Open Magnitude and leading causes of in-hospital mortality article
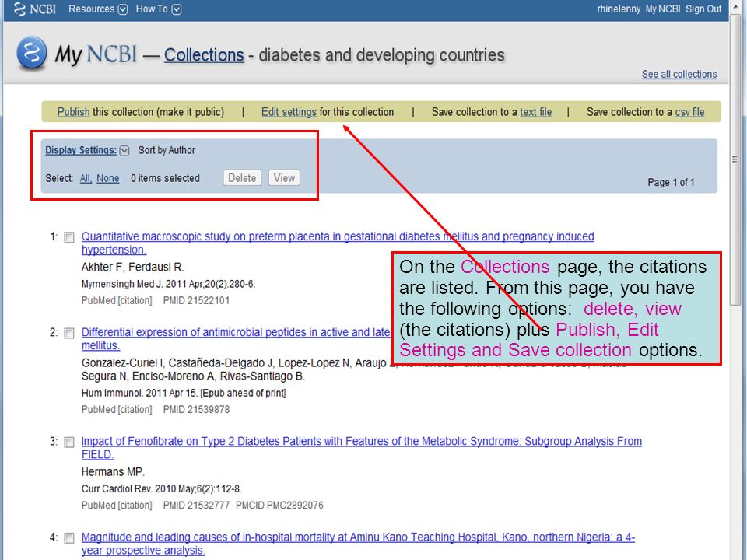 pyautogui.click(x=358, y=544)
